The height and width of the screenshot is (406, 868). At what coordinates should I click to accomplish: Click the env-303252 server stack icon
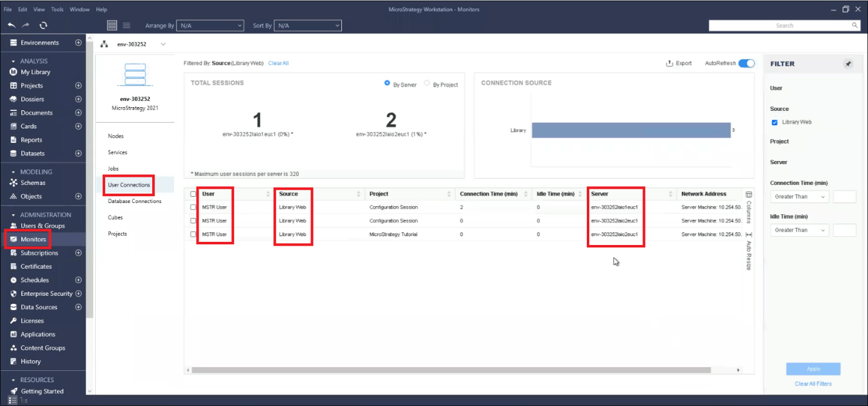click(135, 75)
